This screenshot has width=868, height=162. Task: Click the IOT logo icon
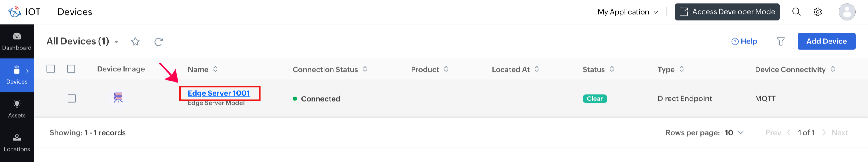point(14,12)
